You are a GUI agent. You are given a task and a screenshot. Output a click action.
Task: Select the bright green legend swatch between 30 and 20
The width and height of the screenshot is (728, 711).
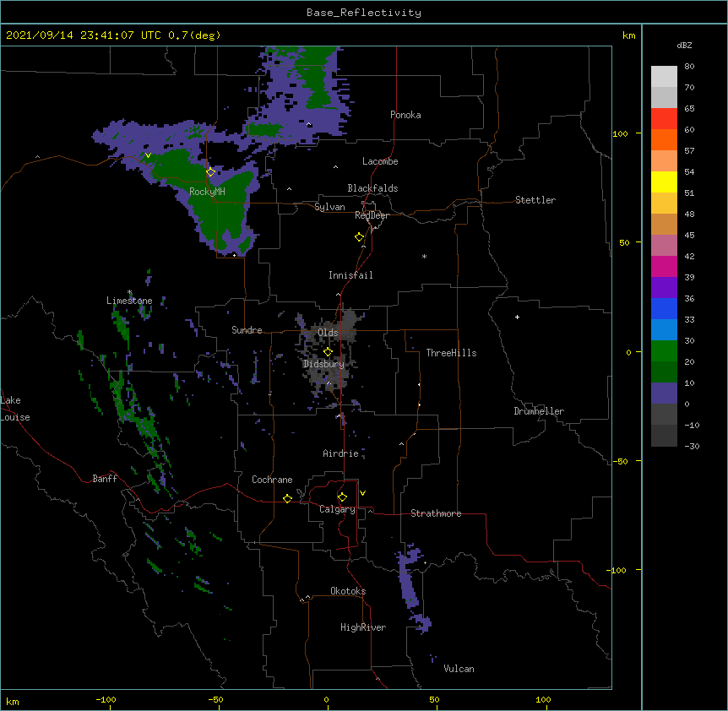click(664, 351)
